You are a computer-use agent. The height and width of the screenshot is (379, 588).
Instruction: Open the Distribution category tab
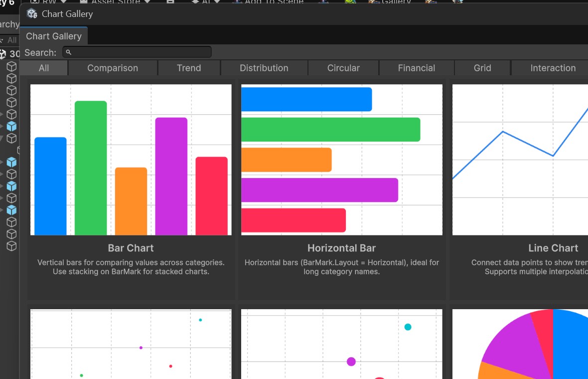pyautogui.click(x=264, y=68)
